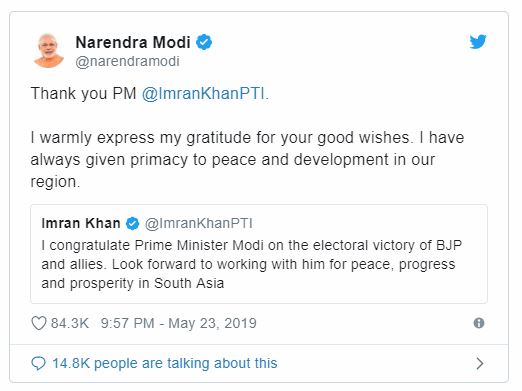Click the Twitter bird logo icon
This screenshot has width=522, height=391.
pyautogui.click(x=478, y=42)
